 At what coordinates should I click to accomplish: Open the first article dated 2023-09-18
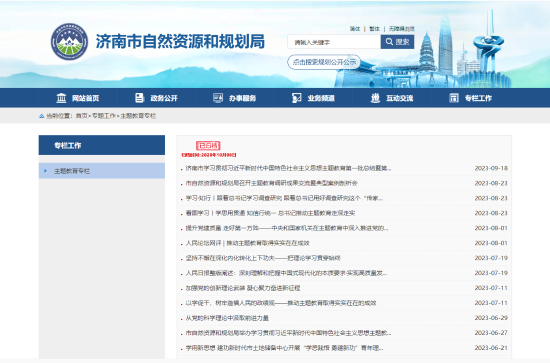(288, 168)
